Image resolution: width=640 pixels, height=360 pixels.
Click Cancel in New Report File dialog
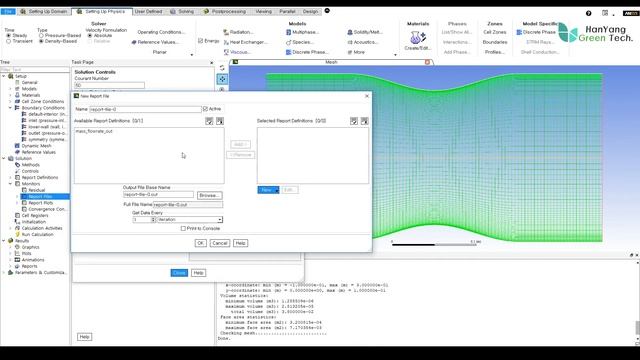click(220, 243)
